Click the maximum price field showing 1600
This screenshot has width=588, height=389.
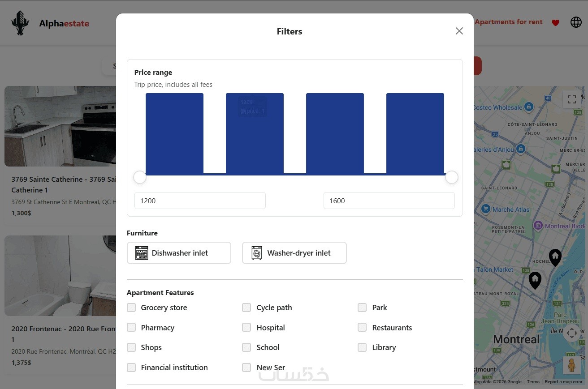(389, 201)
